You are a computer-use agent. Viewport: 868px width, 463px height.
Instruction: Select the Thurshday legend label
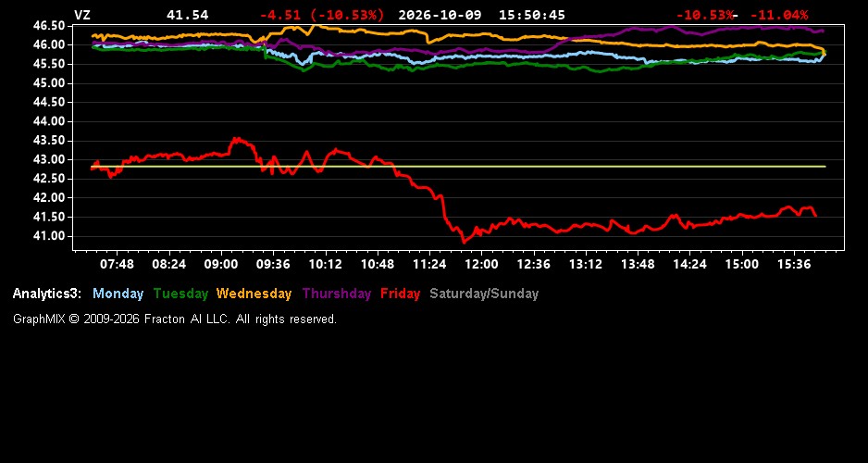[x=337, y=294]
